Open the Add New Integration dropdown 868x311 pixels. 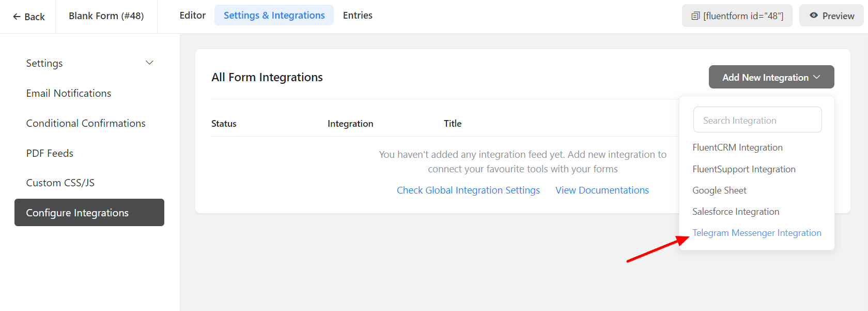point(771,77)
